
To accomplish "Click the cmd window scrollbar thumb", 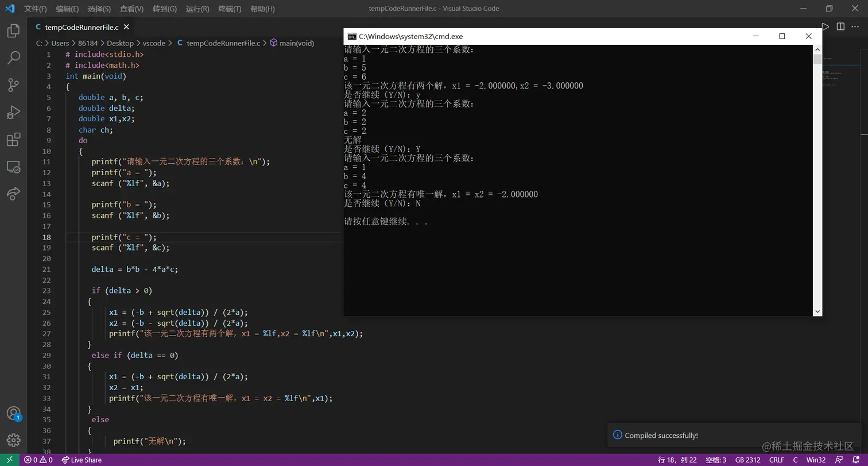I will 817,59.
